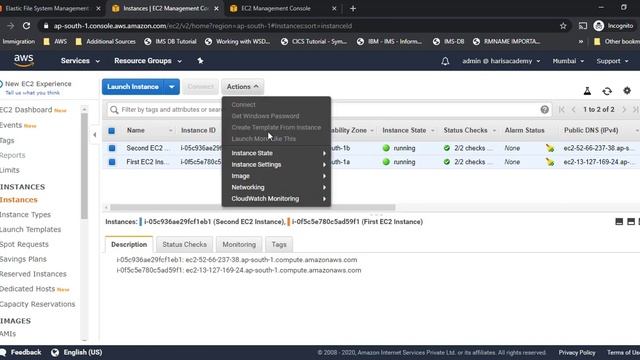
Task: Select the Description tab
Action: coord(129,244)
